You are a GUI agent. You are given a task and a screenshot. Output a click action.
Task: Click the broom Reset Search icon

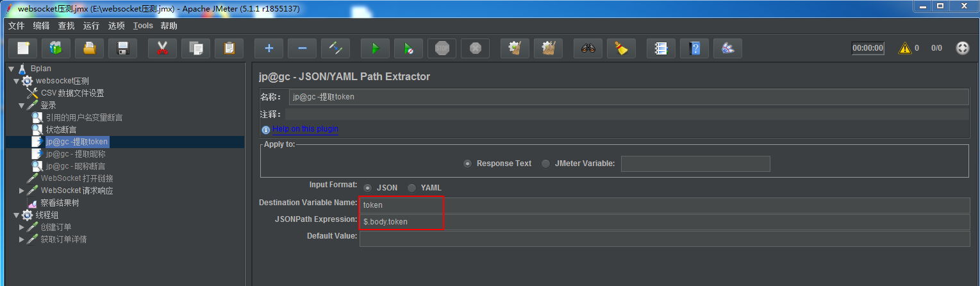click(621, 48)
